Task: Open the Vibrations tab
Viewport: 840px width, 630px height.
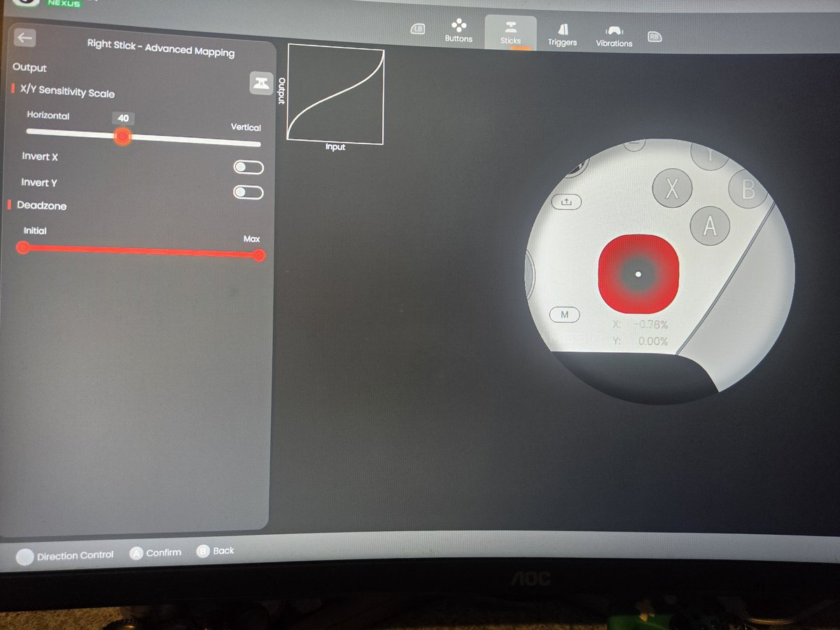Action: [614, 36]
